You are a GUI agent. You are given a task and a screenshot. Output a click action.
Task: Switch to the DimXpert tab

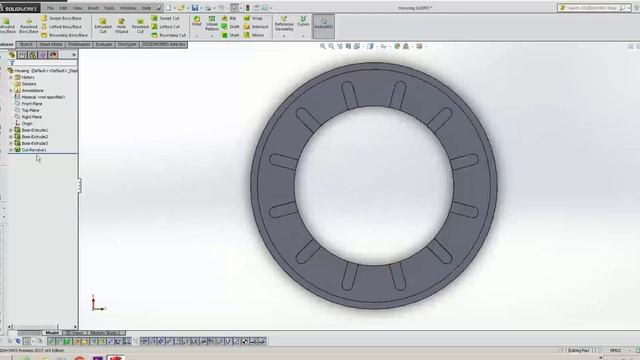pos(127,44)
